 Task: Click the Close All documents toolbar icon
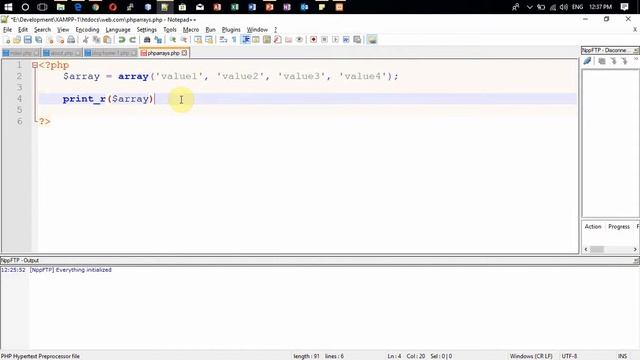pyautogui.click(x=60, y=40)
